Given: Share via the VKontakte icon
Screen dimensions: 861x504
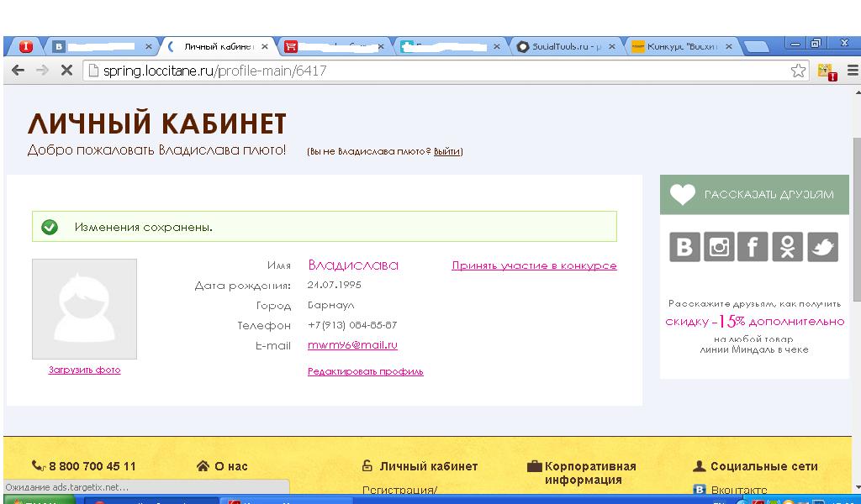Looking at the screenshot, I should coord(684,247).
